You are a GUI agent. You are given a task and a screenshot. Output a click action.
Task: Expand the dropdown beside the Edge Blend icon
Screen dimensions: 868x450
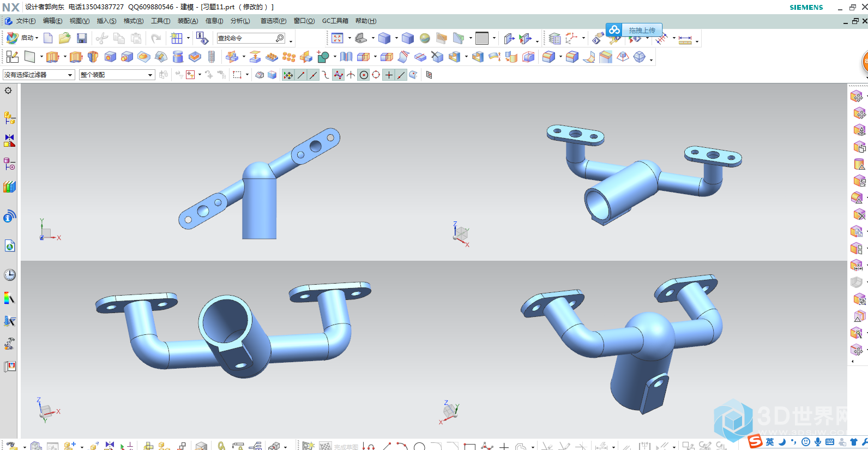(560, 57)
